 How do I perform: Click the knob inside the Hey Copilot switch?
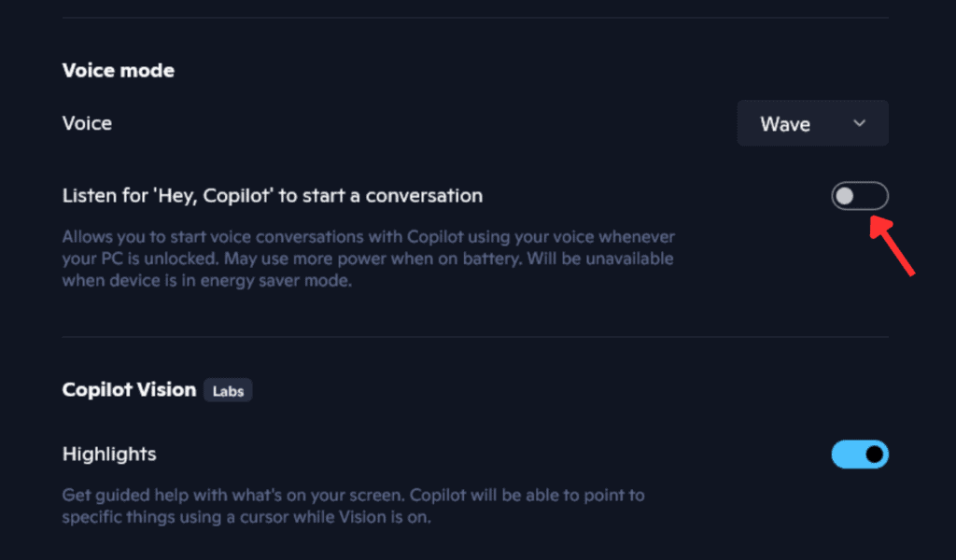click(x=848, y=195)
